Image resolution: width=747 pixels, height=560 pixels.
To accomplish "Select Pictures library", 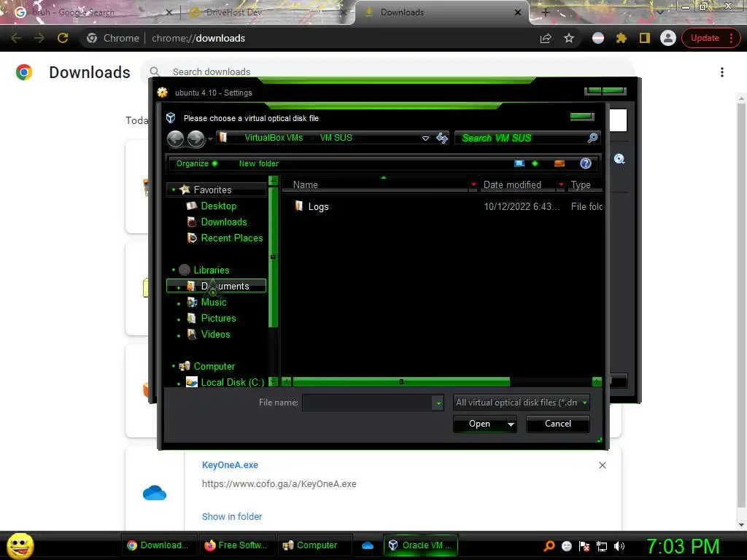I will tap(217, 318).
